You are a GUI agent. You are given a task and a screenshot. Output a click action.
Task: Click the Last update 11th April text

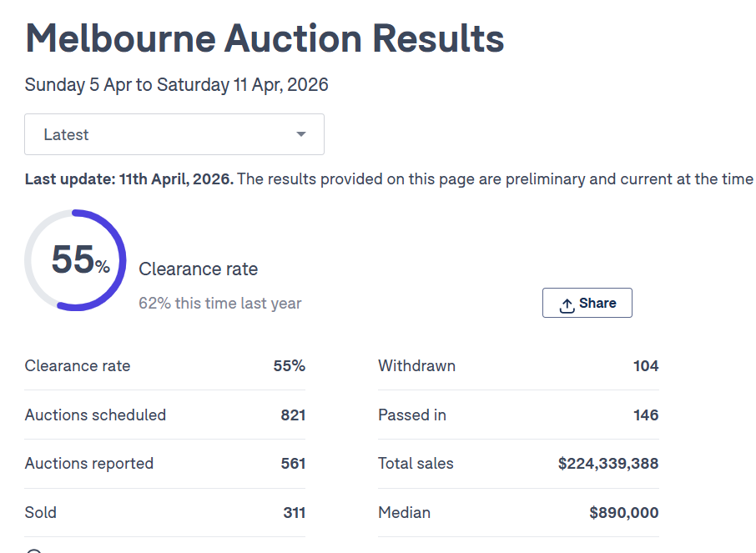(x=129, y=179)
